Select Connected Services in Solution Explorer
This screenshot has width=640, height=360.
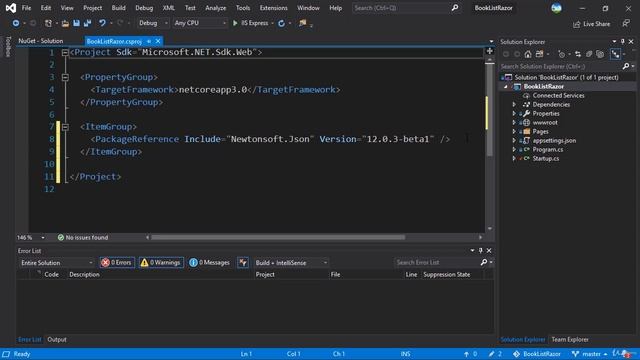(558, 96)
